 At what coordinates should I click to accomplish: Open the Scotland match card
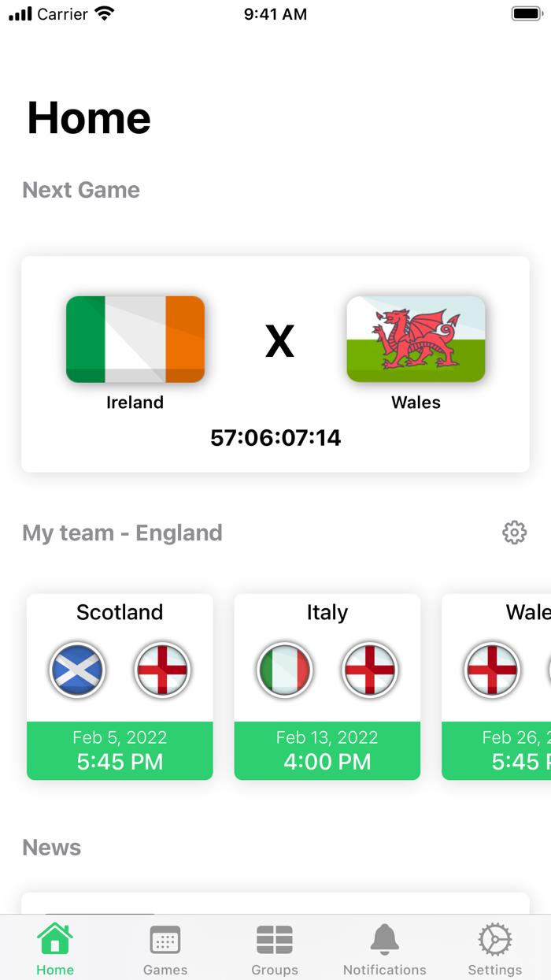coord(120,686)
